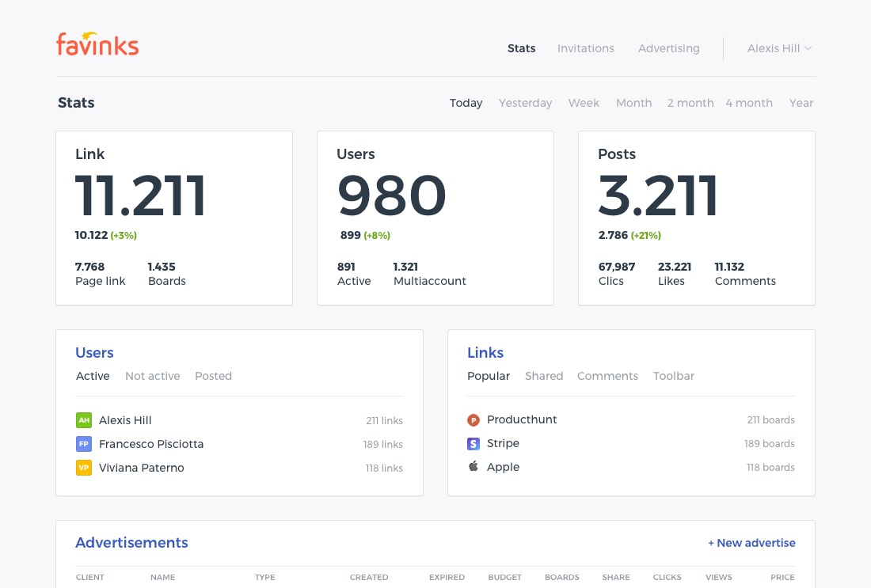Switch stats to Week range
The height and width of the screenshot is (588, 871).
tap(584, 103)
